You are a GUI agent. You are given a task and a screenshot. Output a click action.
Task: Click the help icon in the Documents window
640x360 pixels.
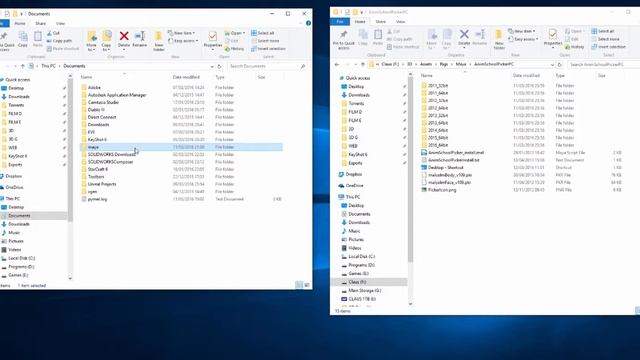click(x=308, y=23)
